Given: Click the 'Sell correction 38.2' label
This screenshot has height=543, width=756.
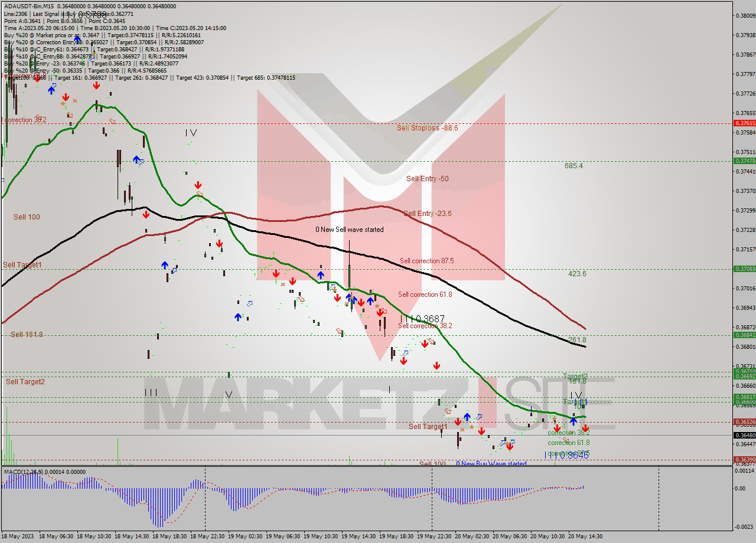Looking at the screenshot, I should tap(425, 325).
